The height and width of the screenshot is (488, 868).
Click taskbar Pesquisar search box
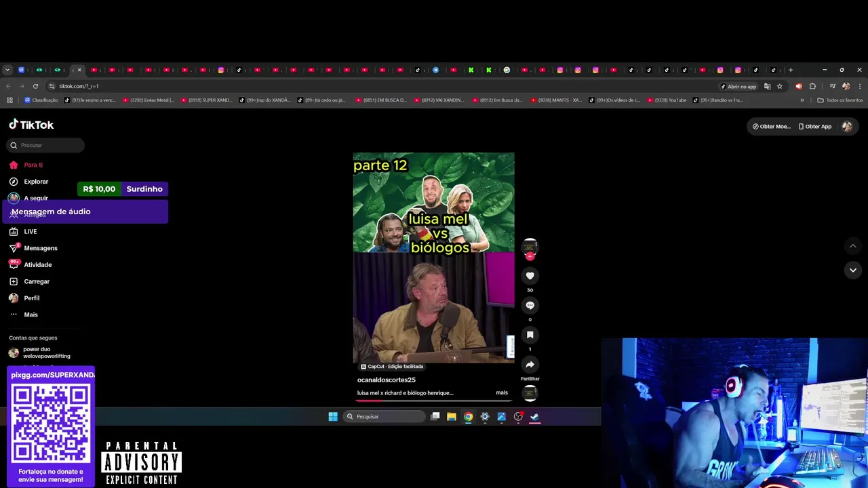coord(384,416)
